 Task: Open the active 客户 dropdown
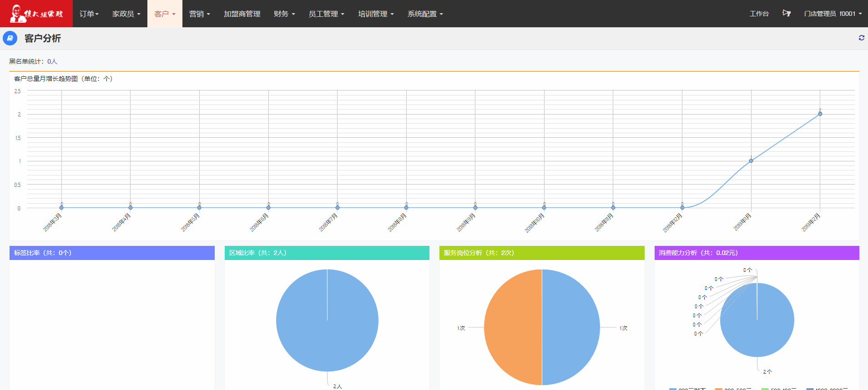coord(165,14)
